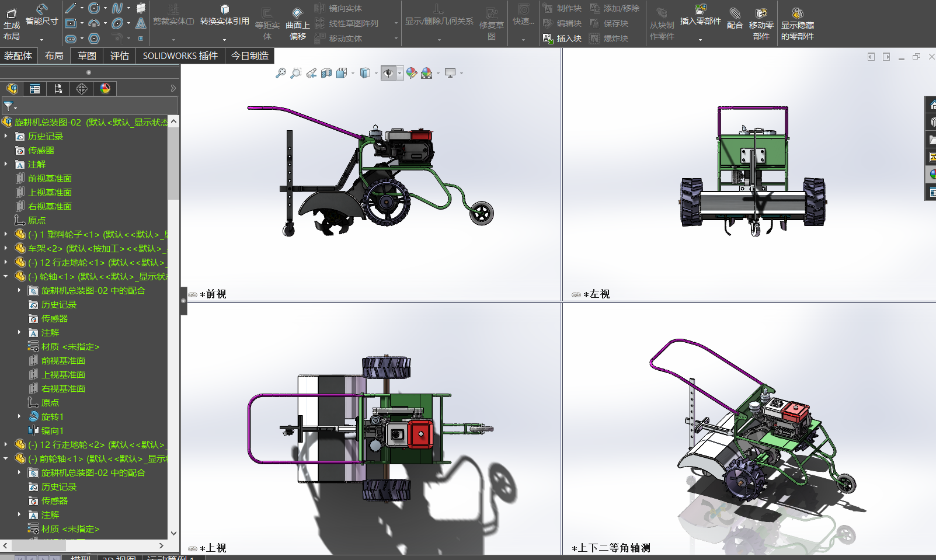Click the 曲面上偏移 Offset on Surface button
The height and width of the screenshot is (560, 936).
point(298,23)
